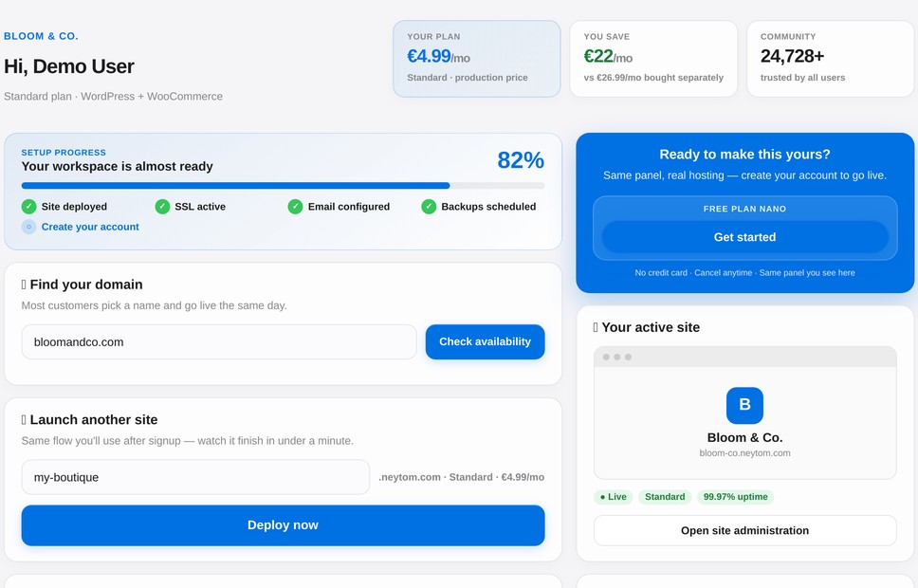Image resolution: width=918 pixels, height=588 pixels.
Task: Click the Backups scheduled green checkmark icon
Action: pos(429,206)
